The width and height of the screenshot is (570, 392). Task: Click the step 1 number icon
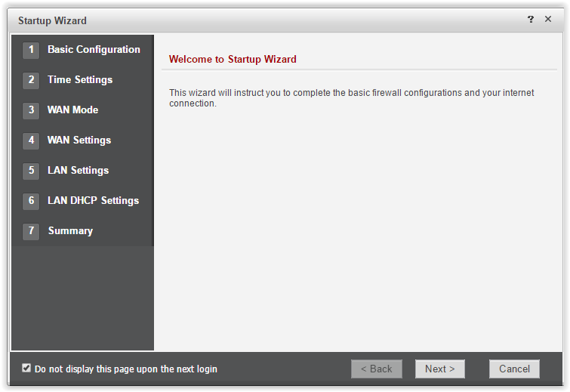coord(31,50)
